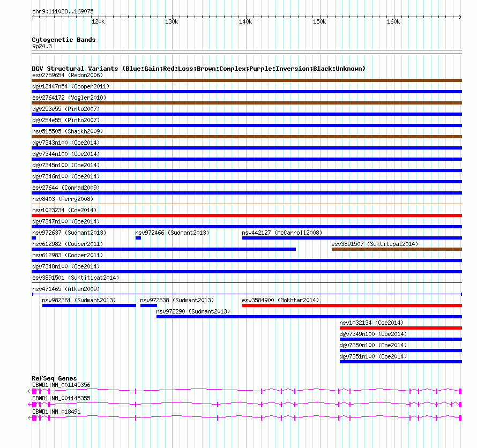This screenshot has height=448, width=477.
Task: Open the nsv442127 (McCarroll2008) label
Action: (x=282, y=233)
